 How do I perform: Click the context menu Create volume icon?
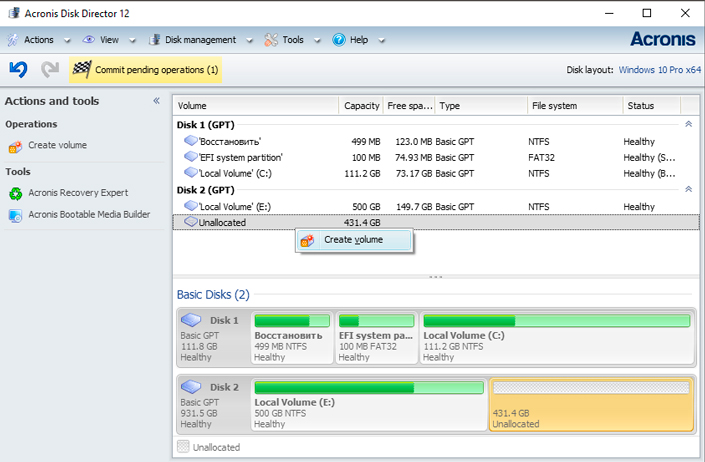tap(308, 240)
